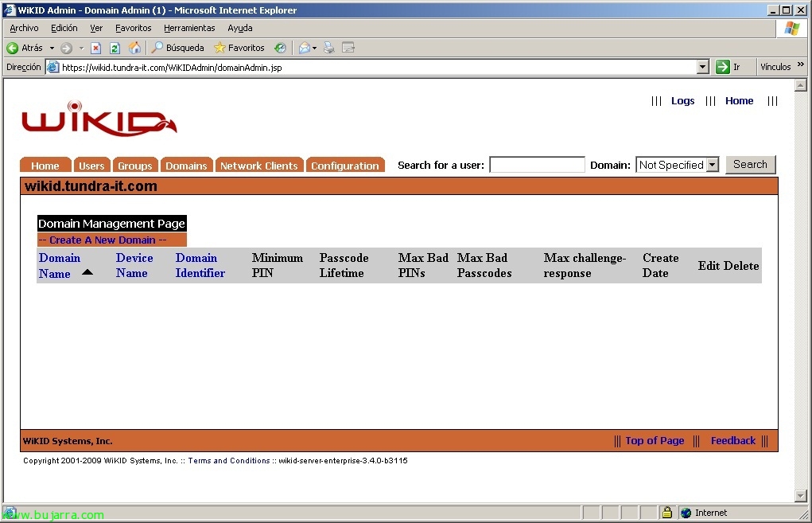Screen dimensions: 812x523
Task: Open browser history icon
Action: (280, 49)
